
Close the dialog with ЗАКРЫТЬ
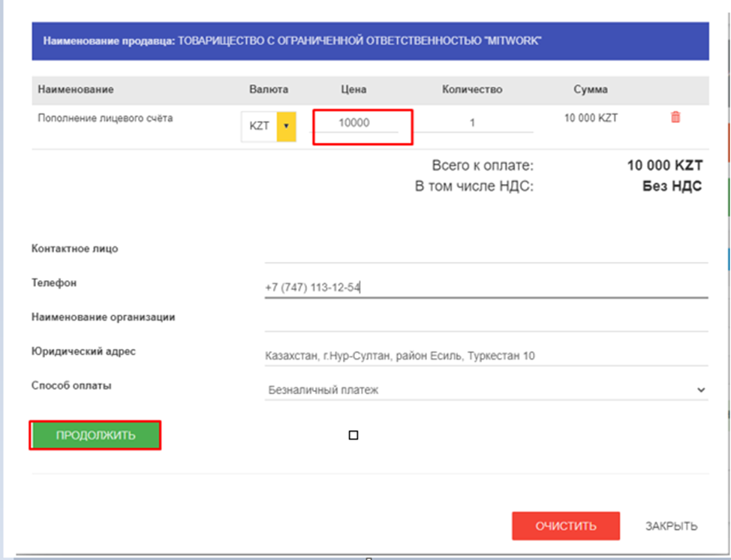pos(671,525)
